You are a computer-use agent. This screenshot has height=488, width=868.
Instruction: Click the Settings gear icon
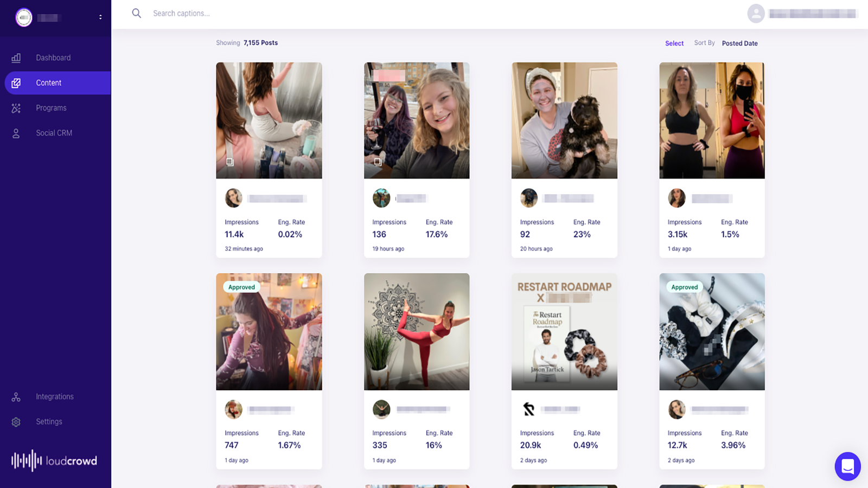point(16,422)
